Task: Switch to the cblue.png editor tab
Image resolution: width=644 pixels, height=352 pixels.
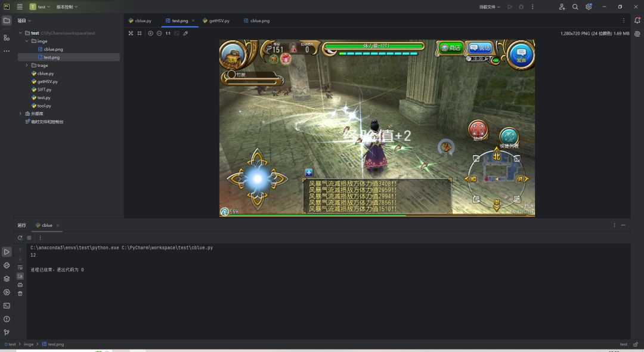Action: (257, 20)
